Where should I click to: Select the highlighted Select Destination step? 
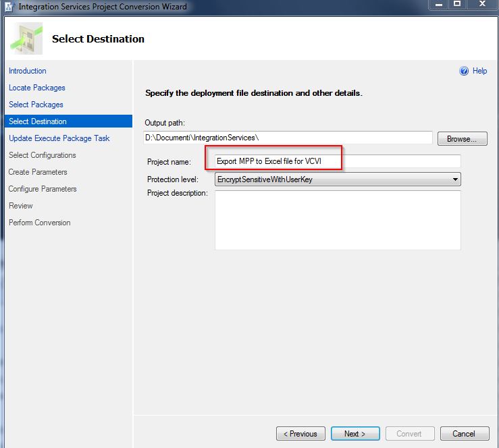click(38, 121)
